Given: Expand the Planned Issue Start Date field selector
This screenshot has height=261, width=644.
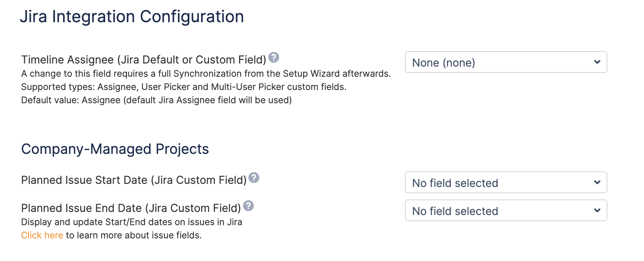Looking at the screenshot, I should tap(498, 183).
